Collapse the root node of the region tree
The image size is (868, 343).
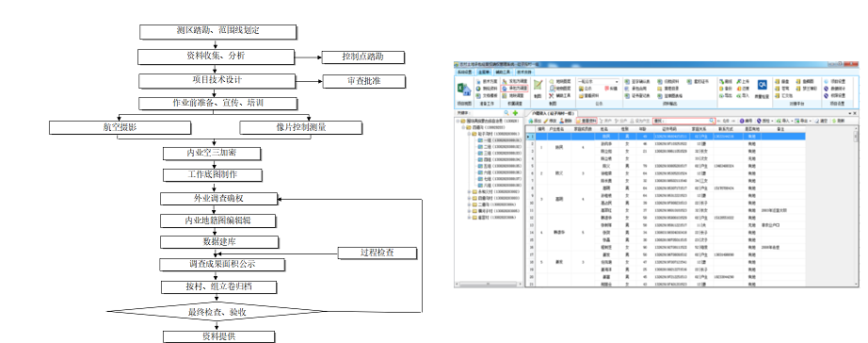458,121
